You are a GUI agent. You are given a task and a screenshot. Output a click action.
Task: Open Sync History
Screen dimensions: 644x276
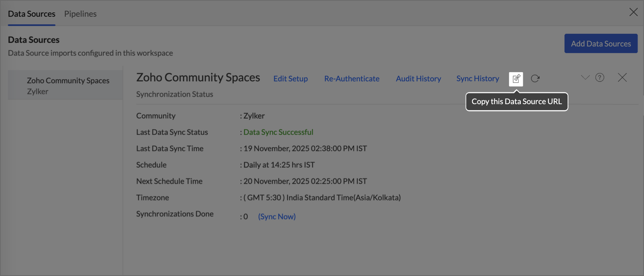coord(477,79)
